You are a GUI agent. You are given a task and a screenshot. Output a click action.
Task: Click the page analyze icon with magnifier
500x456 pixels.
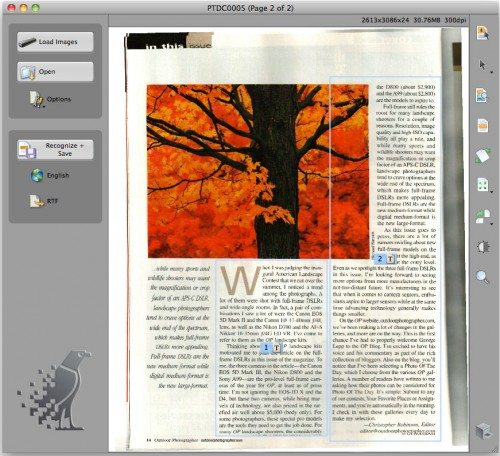(x=481, y=95)
